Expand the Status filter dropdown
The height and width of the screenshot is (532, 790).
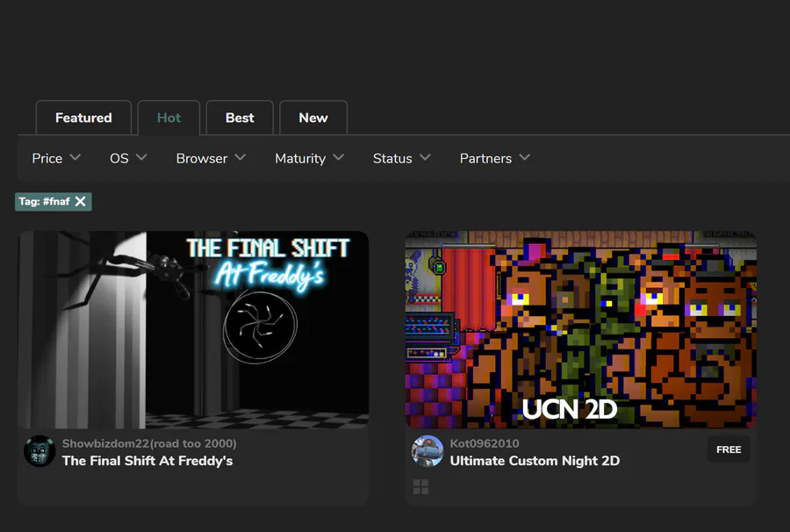click(401, 158)
